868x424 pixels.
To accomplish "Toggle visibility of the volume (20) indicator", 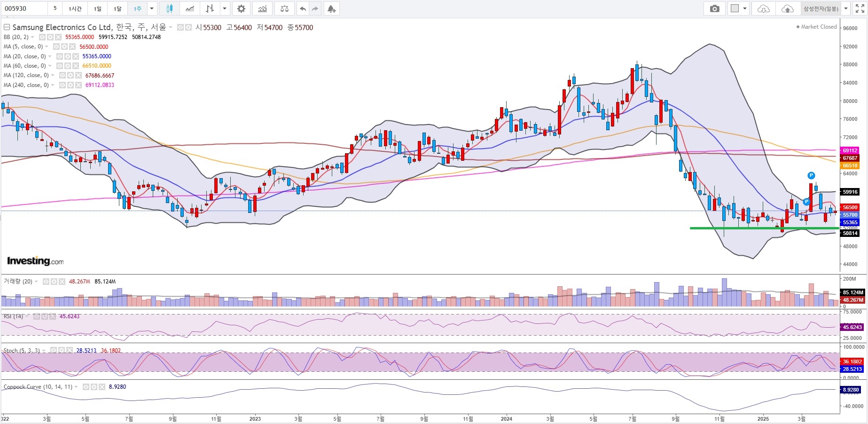I will 46,282.
